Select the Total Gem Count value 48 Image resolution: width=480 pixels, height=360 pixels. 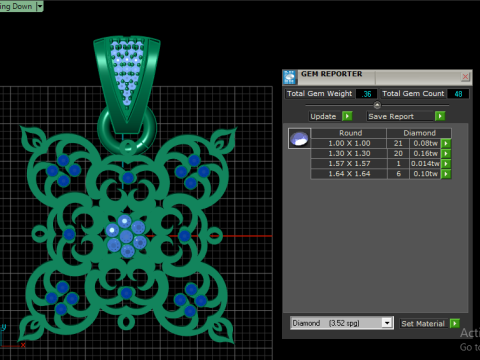click(458, 94)
